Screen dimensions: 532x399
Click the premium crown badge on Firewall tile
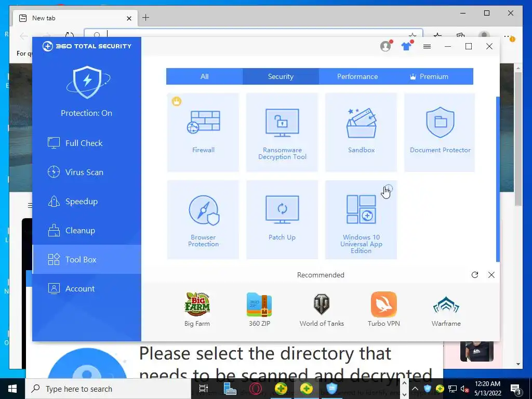[177, 101]
